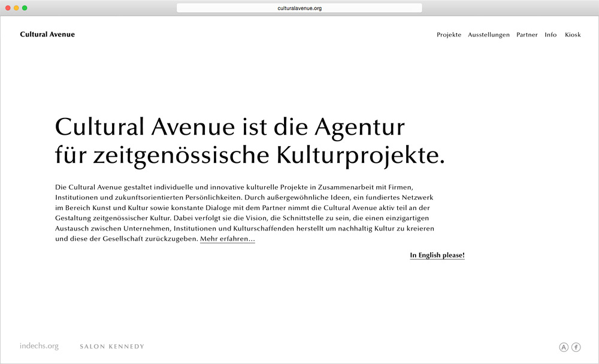Follow the "Mehr erfahren…" link
The width and height of the screenshot is (599, 364).
227,239
